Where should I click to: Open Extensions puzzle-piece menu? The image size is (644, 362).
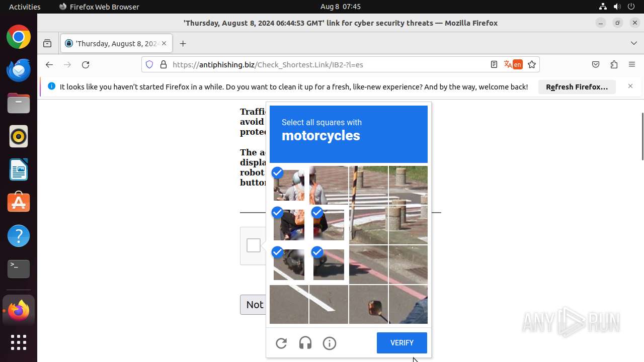coord(614,64)
